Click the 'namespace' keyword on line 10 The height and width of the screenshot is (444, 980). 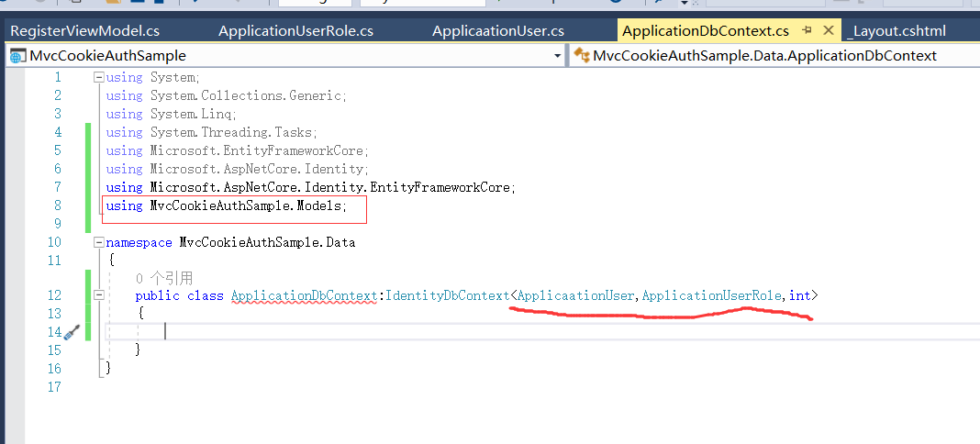click(x=139, y=242)
